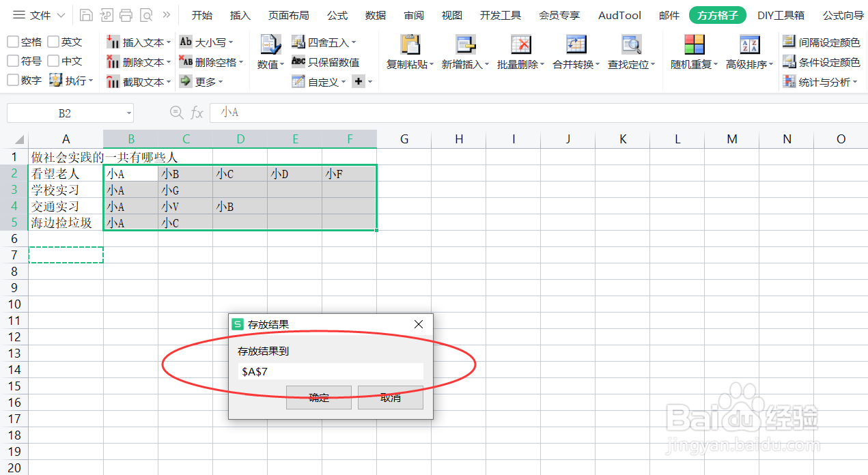Open the 文件 menu
The height and width of the screenshot is (475, 868).
[40, 15]
